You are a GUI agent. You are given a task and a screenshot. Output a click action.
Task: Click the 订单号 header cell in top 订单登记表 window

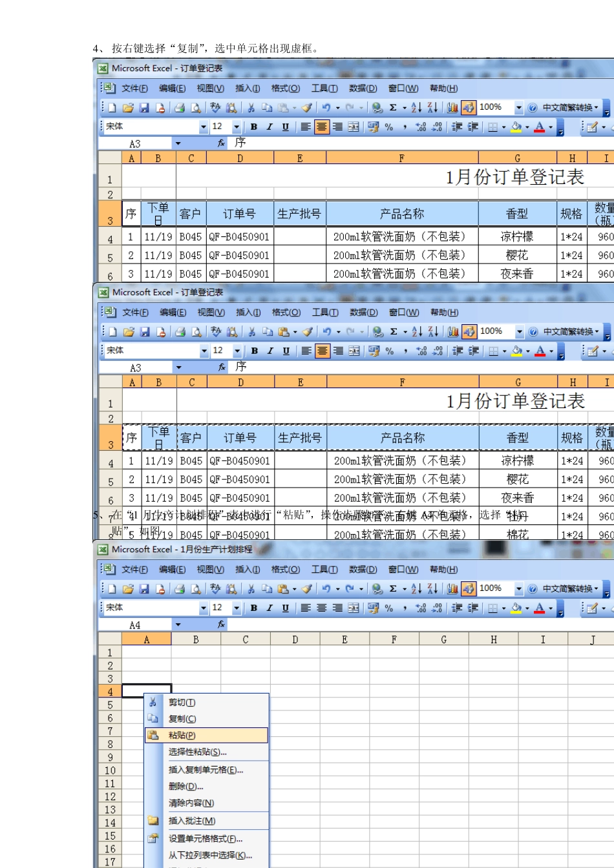pyautogui.click(x=240, y=214)
